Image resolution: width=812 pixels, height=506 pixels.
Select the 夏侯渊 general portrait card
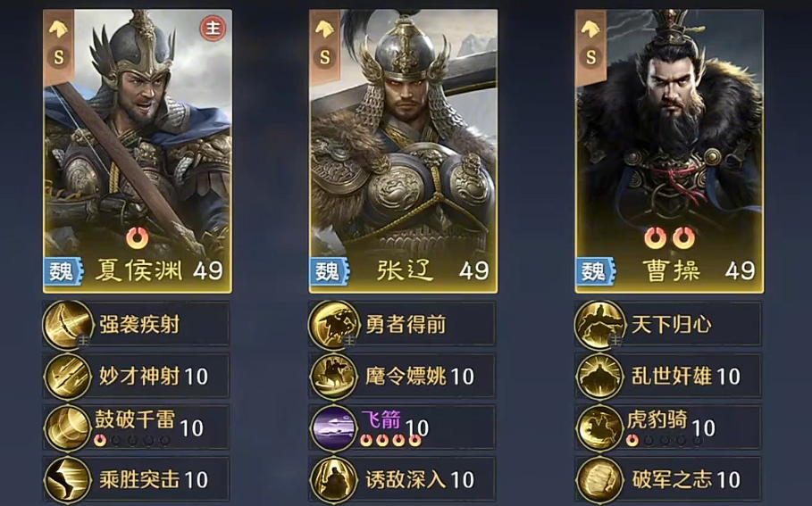pos(138,151)
